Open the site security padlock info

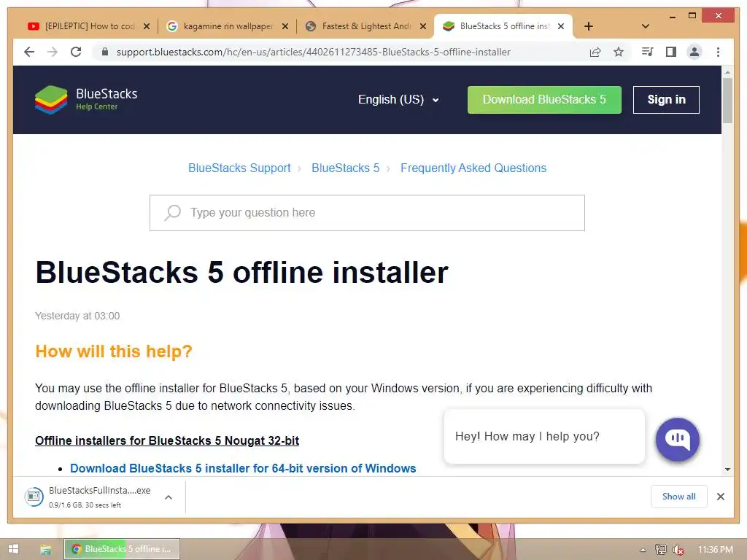point(105,52)
